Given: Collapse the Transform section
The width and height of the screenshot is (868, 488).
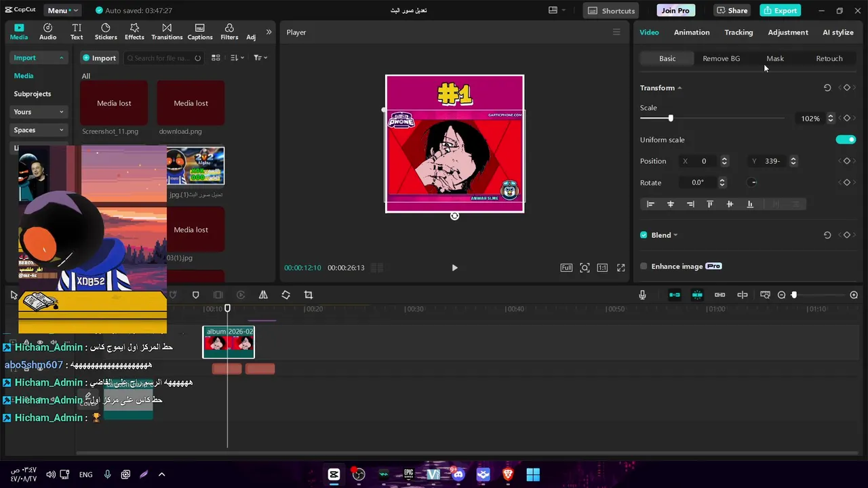Looking at the screenshot, I should (679, 88).
